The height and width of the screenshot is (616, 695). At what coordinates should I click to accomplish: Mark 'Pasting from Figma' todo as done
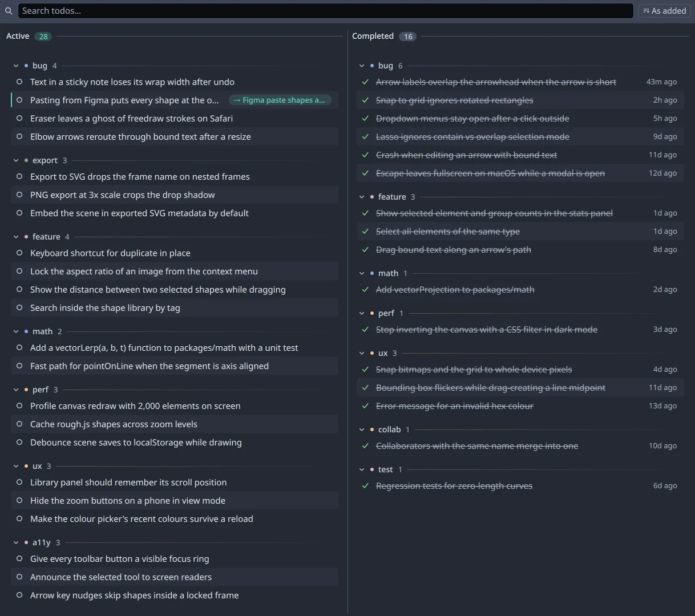pyautogui.click(x=19, y=100)
